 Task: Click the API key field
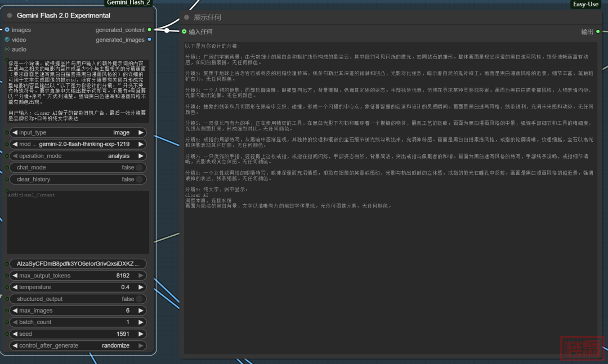[x=78, y=264]
